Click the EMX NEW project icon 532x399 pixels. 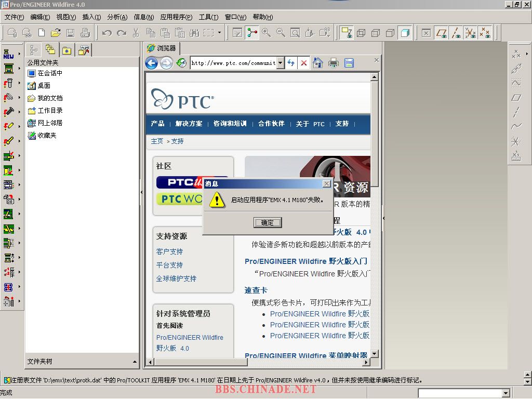pyautogui.click(x=8, y=54)
